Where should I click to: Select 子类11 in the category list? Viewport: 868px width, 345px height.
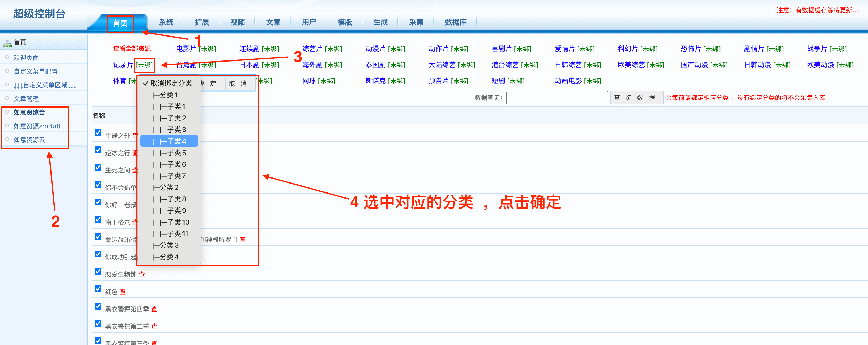tap(173, 234)
